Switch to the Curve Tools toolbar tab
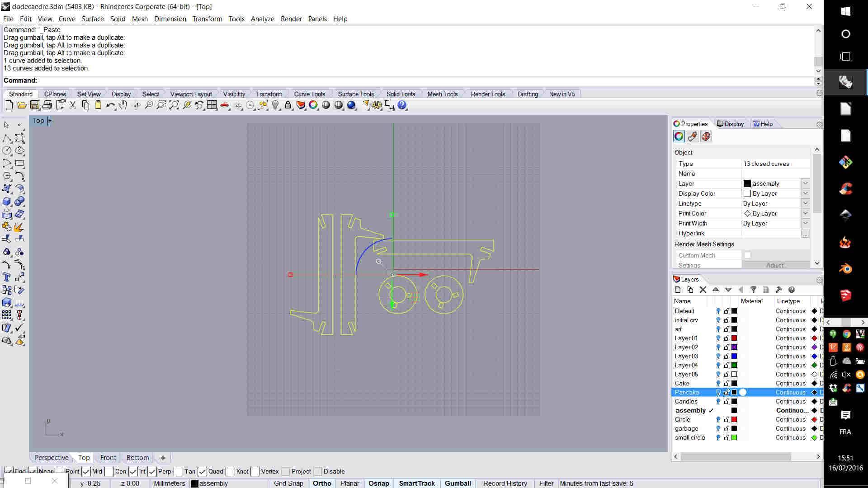The image size is (868, 488). coord(309,94)
